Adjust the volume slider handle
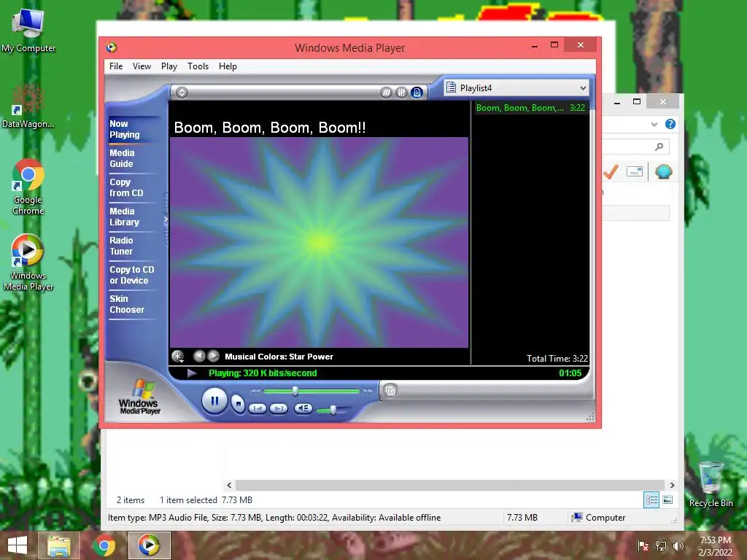 [333, 410]
